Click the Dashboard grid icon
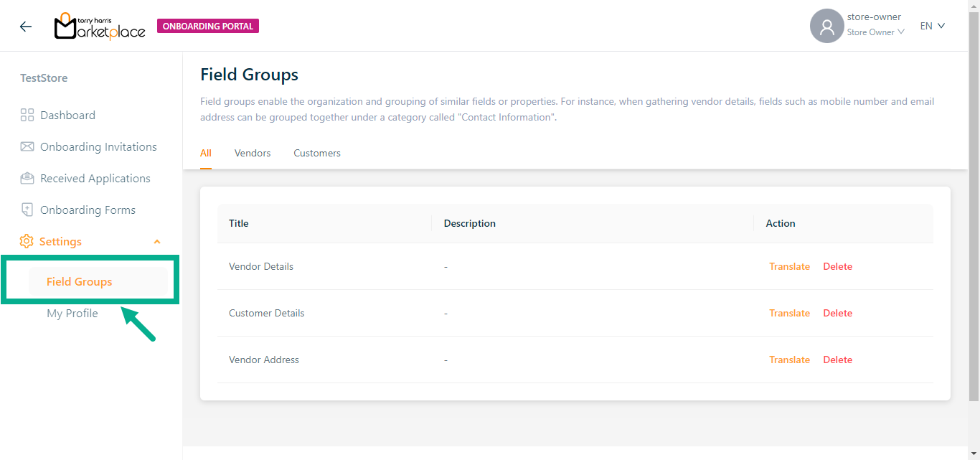 click(x=27, y=115)
